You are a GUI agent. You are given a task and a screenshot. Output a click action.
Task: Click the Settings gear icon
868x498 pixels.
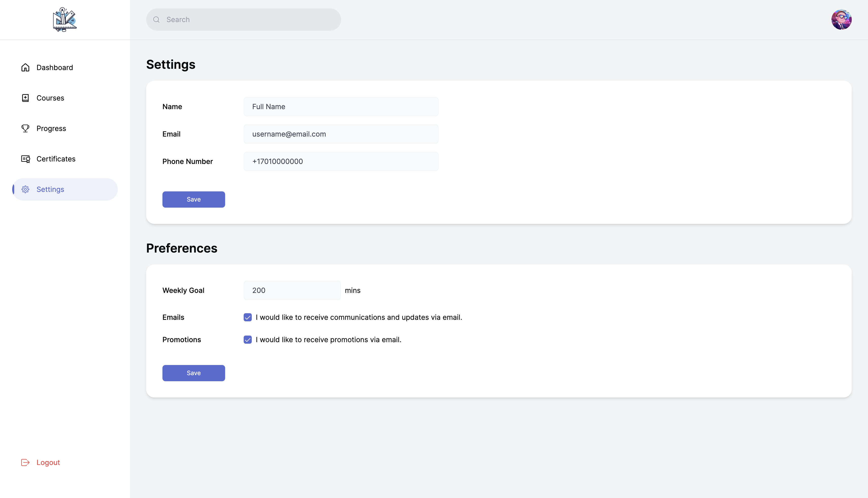click(x=25, y=189)
